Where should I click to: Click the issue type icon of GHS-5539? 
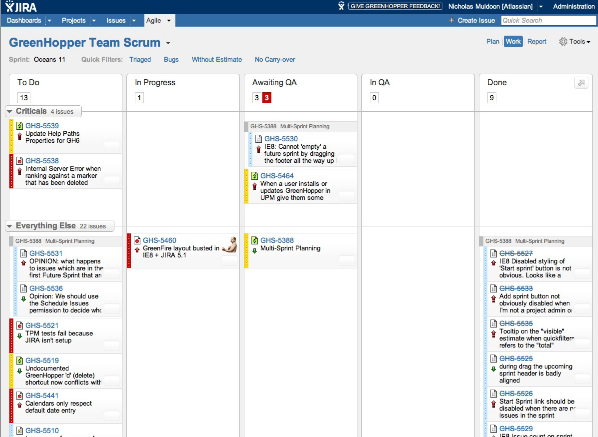tap(19, 125)
